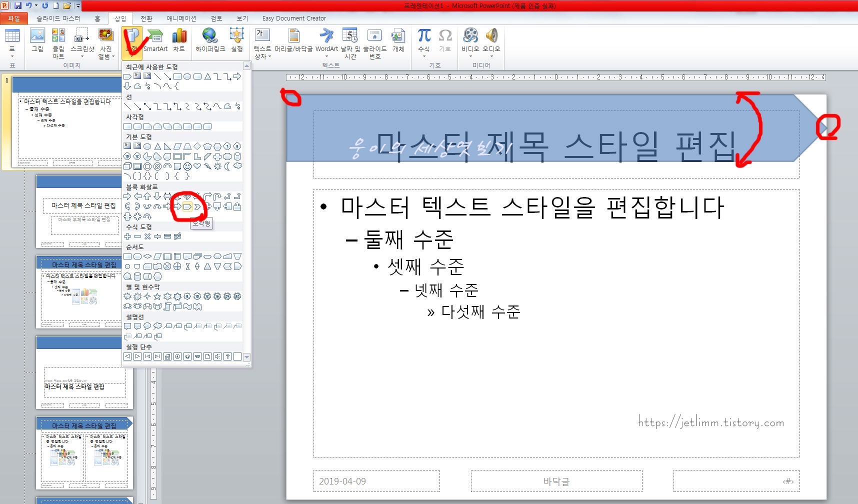858x504 pixels.
Task: Redo the last action
Action: [45, 5]
